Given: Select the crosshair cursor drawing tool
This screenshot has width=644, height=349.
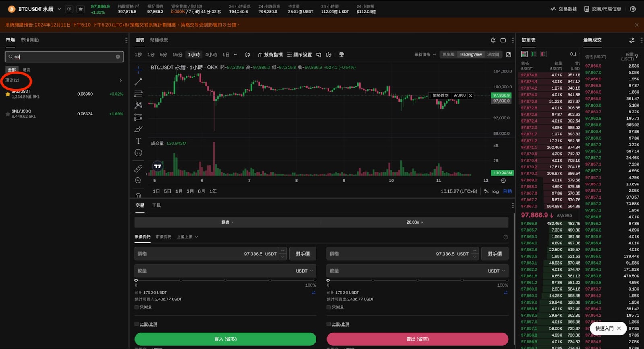Looking at the screenshot, I should tap(138, 70).
